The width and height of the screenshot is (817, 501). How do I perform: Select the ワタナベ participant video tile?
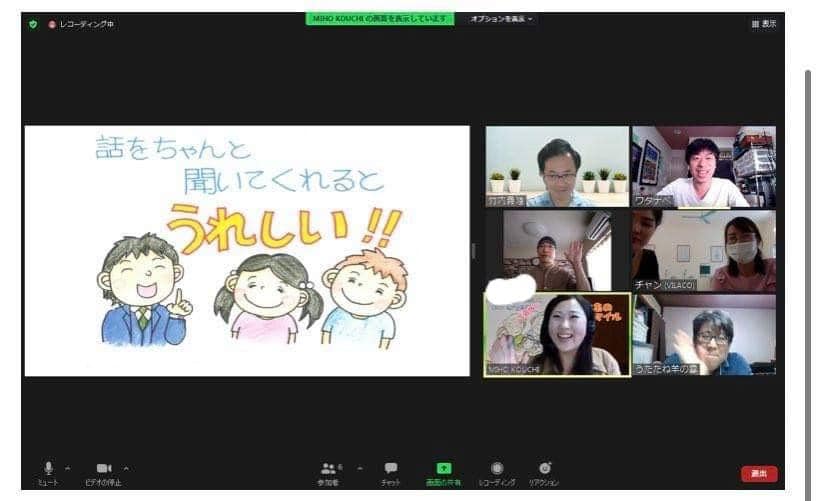(703, 166)
